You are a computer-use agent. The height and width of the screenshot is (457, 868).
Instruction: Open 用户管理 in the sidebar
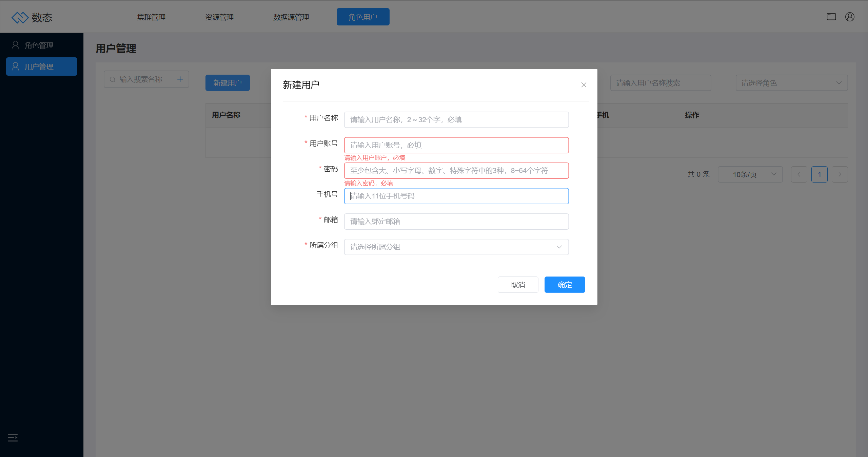click(42, 66)
